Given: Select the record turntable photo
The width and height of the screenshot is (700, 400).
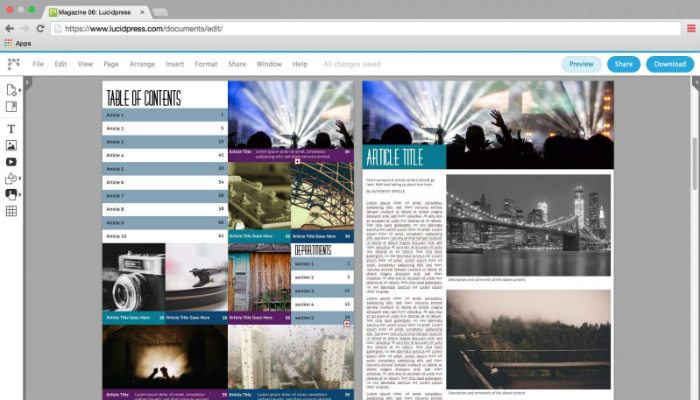Looking at the screenshot, I should point(196,277).
